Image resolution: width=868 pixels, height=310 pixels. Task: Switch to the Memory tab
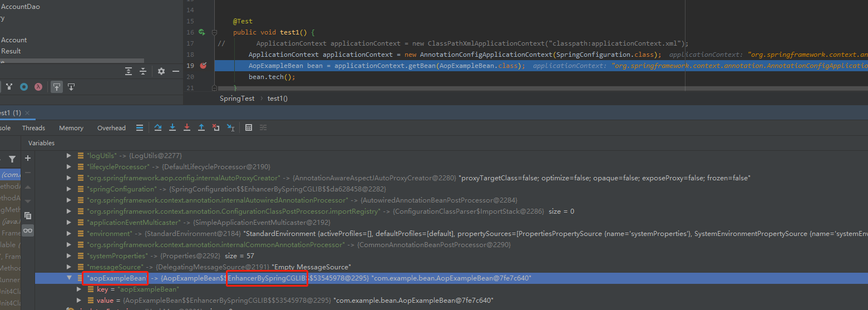point(71,128)
